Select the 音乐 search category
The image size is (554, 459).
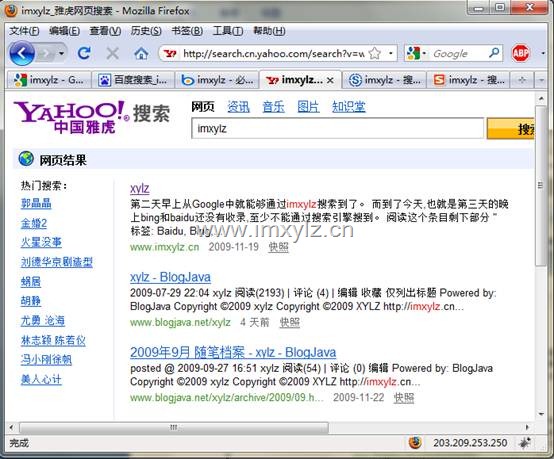(273, 106)
